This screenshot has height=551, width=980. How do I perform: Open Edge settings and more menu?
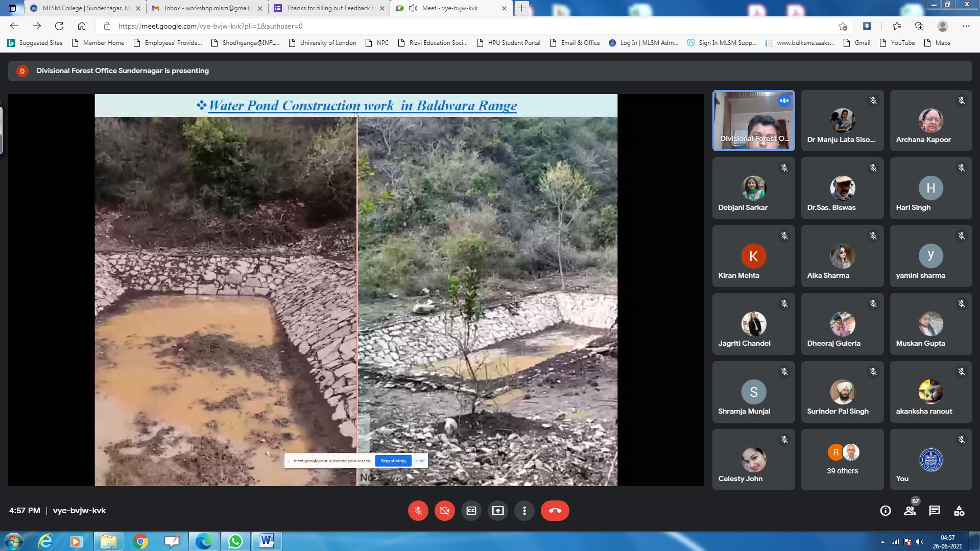(966, 26)
